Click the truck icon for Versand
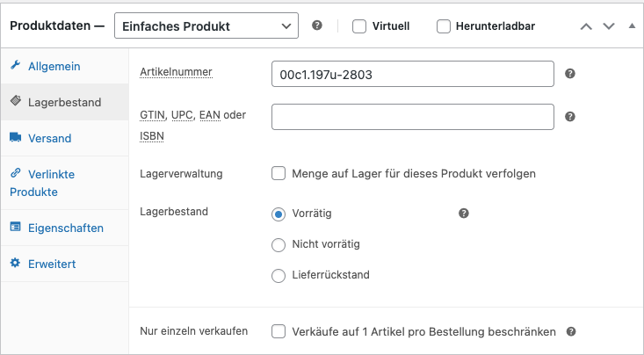 click(x=15, y=138)
